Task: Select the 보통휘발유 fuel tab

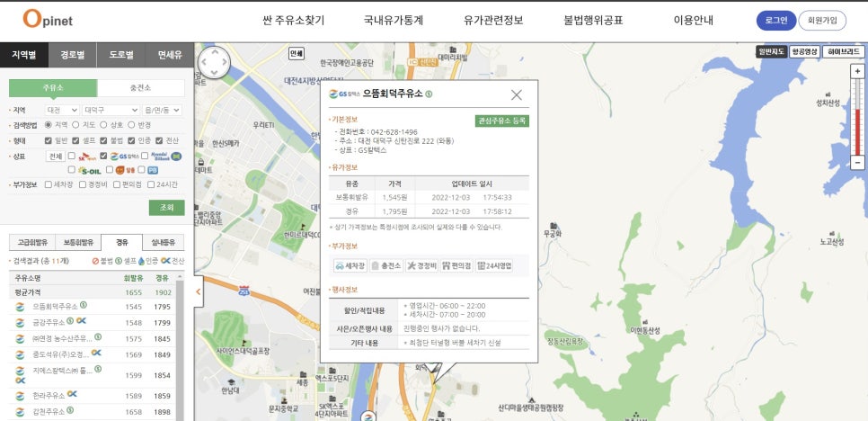Action: pyautogui.click(x=78, y=242)
